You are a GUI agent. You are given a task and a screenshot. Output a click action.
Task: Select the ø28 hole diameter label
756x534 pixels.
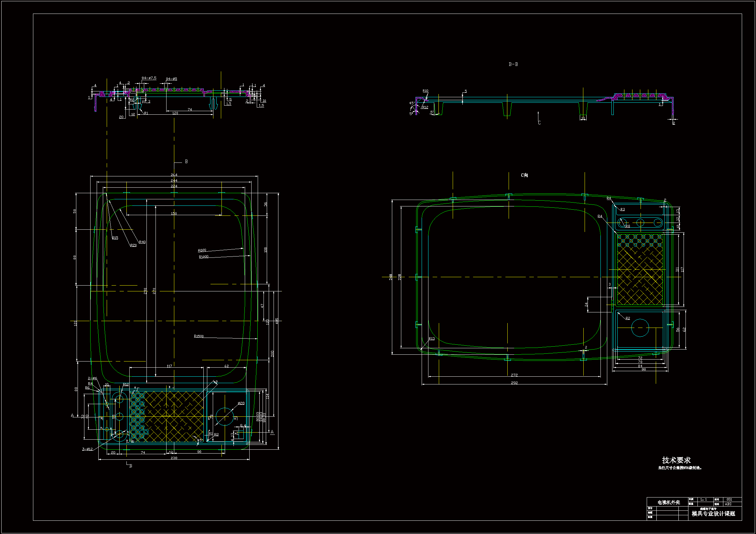241,403
